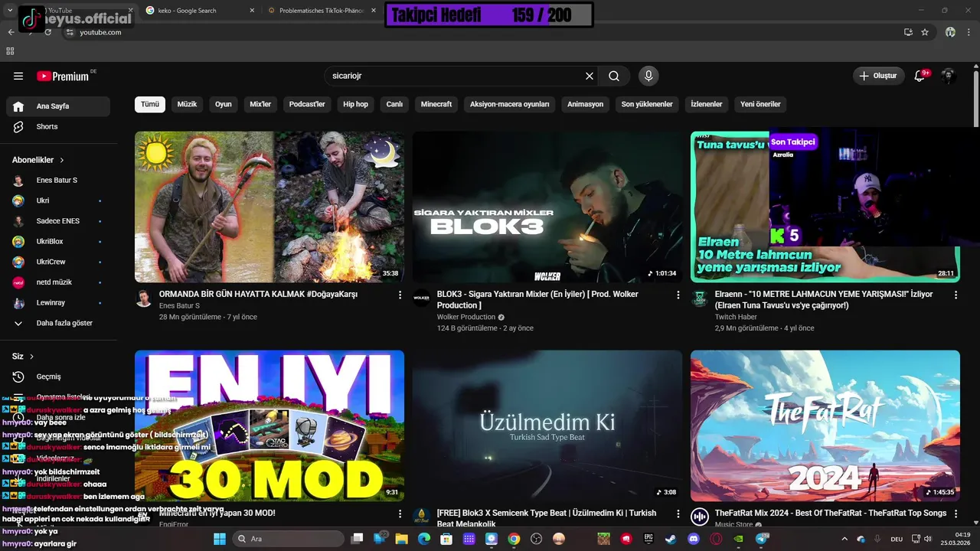This screenshot has width=980, height=551.
Task: Select the İzlenenler filter chip
Action: click(707, 104)
